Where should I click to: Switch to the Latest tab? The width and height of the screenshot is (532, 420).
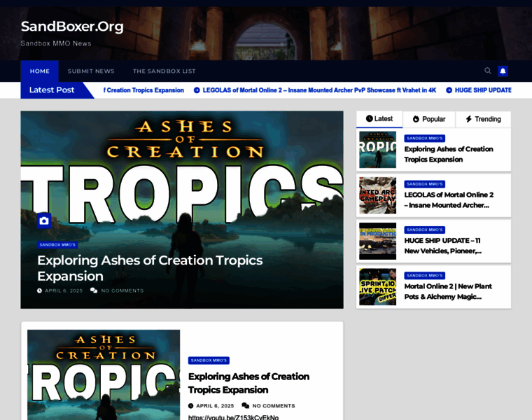click(379, 119)
